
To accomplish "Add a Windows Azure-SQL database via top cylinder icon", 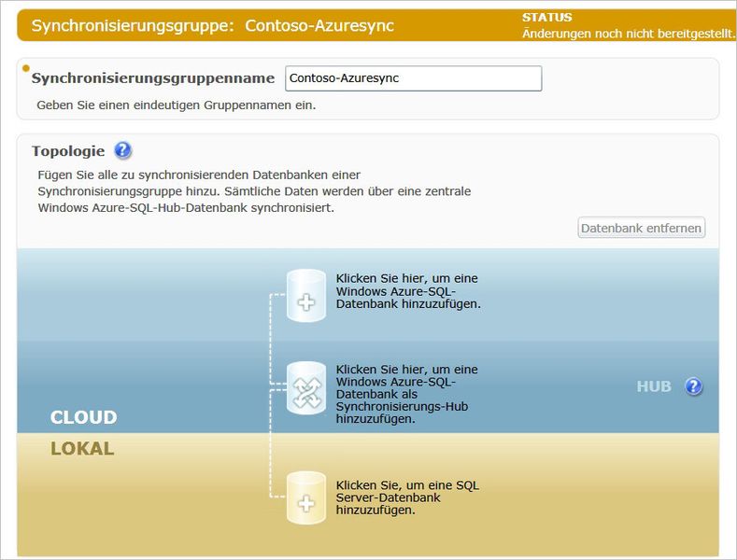I will [x=306, y=296].
